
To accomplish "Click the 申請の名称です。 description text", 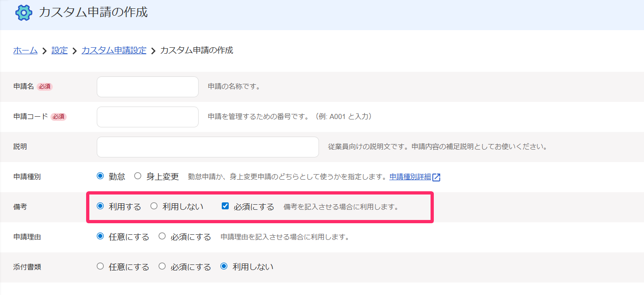I will 234,87.
